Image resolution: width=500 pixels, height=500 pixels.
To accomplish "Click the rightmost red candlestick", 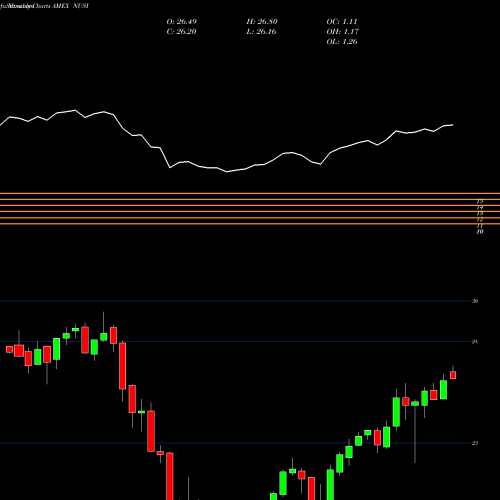I will click(x=453, y=375).
